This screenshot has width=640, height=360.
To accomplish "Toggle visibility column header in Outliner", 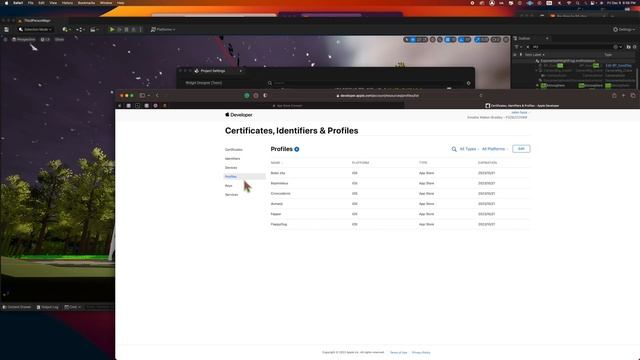I will [x=515, y=55].
